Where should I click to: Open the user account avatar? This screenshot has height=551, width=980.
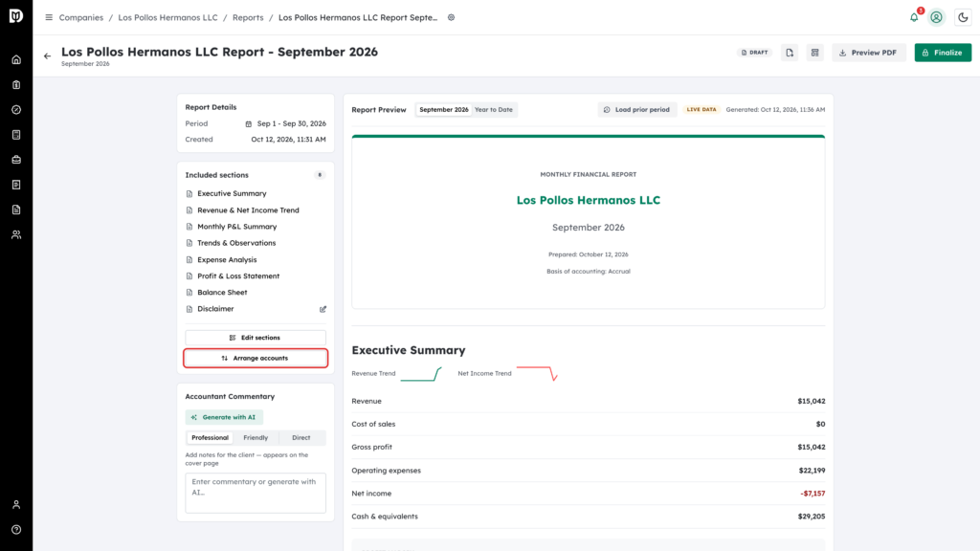click(x=936, y=17)
